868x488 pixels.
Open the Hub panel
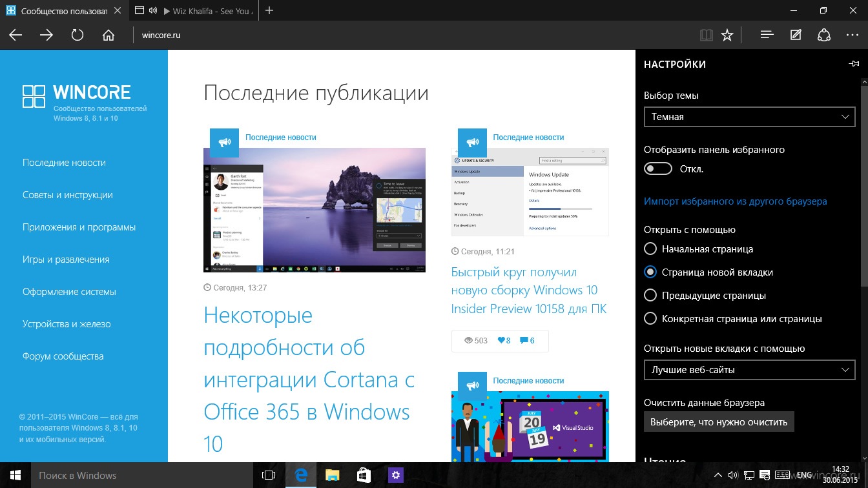pyautogui.click(x=767, y=35)
